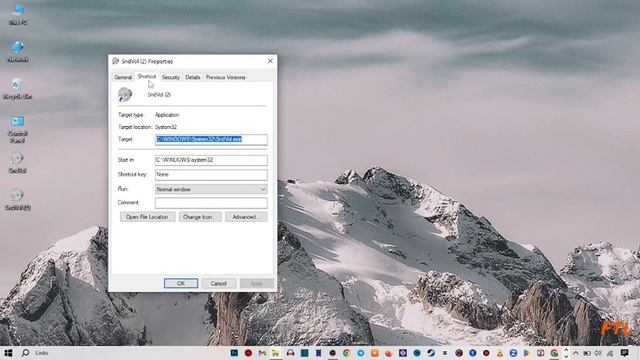Switch to the Details tab
The width and height of the screenshot is (640, 360).
(x=193, y=77)
